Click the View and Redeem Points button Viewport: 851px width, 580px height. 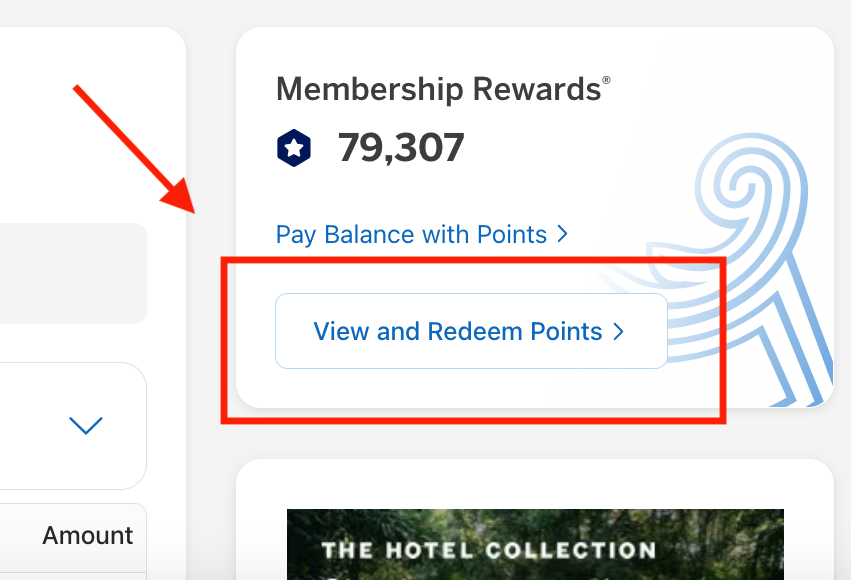coord(471,331)
